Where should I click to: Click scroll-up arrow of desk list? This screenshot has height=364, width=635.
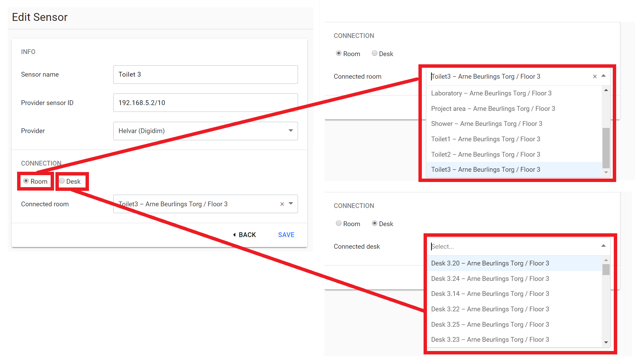606,260
